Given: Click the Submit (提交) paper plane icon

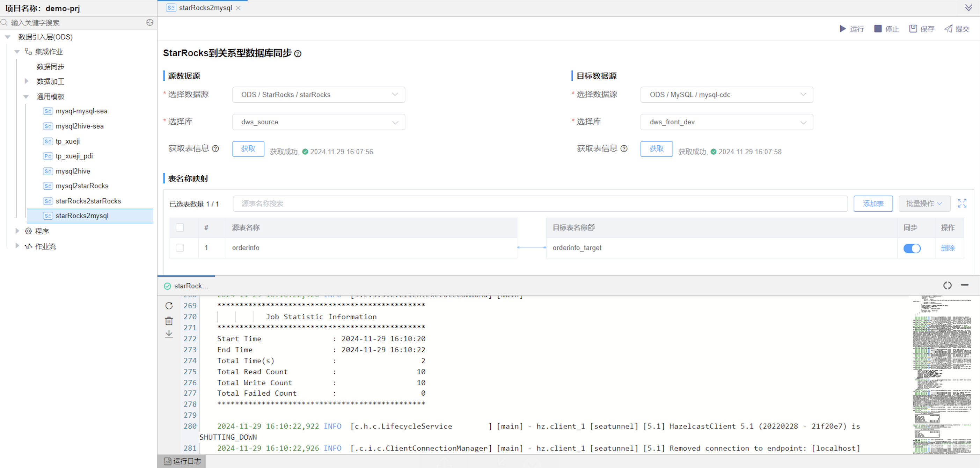Looking at the screenshot, I should click(949, 29).
